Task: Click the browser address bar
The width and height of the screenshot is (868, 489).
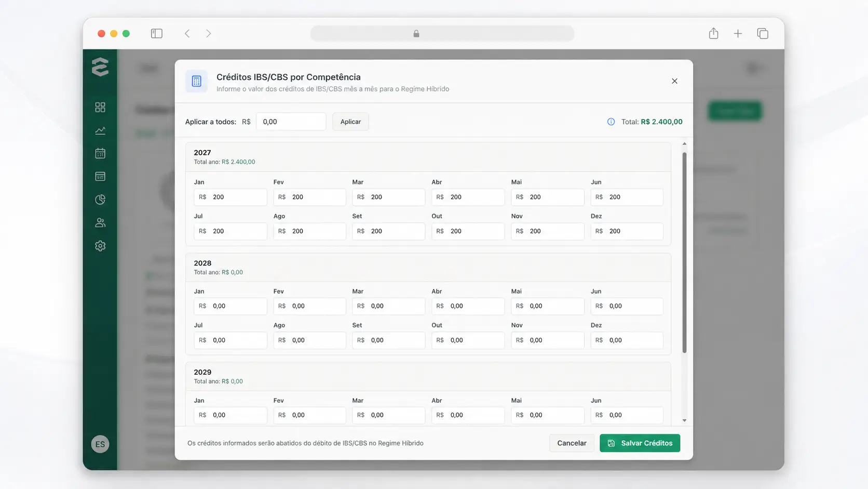Action: click(442, 33)
